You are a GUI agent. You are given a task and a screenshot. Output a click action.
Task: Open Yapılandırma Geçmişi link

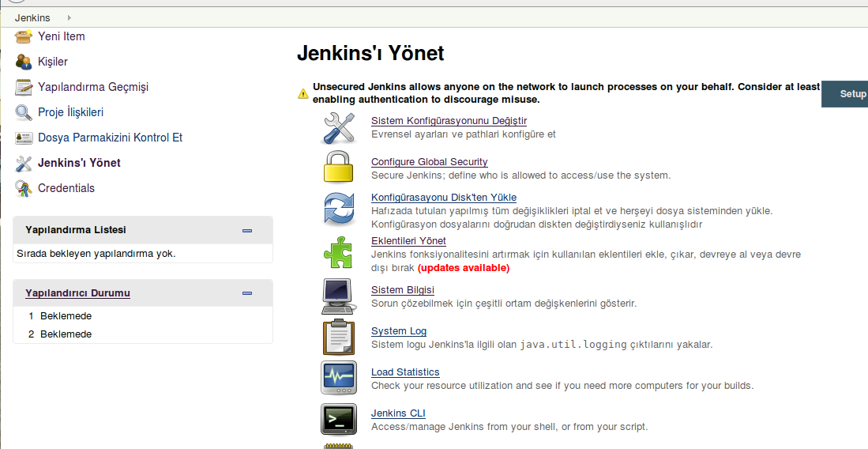(93, 87)
